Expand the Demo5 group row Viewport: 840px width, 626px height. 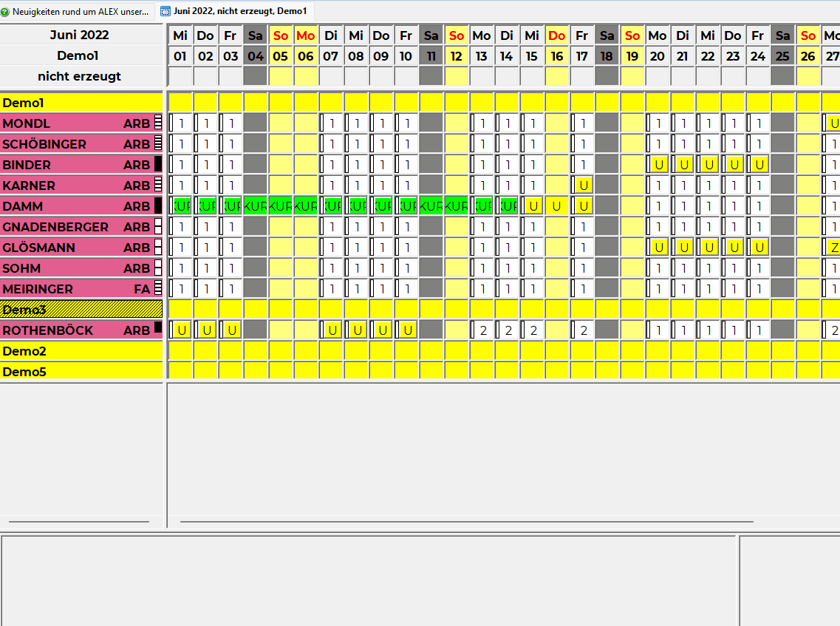pyautogui.click(x=81, y=372)
